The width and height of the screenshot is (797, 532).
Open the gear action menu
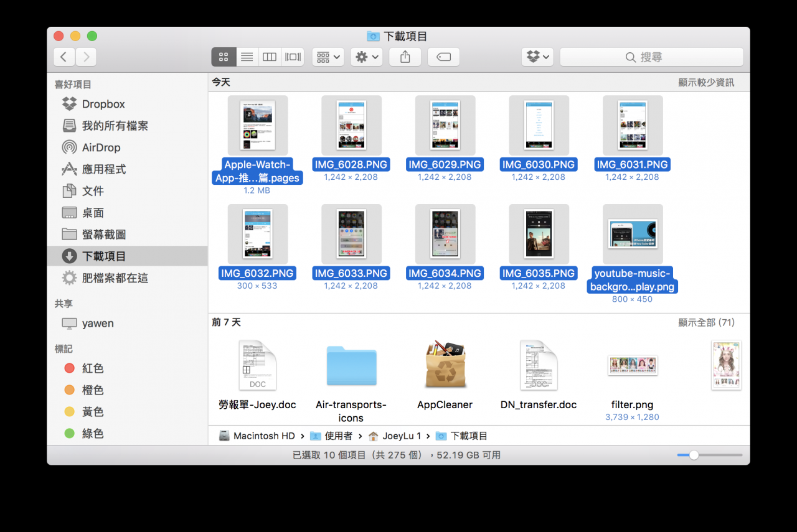366,57
